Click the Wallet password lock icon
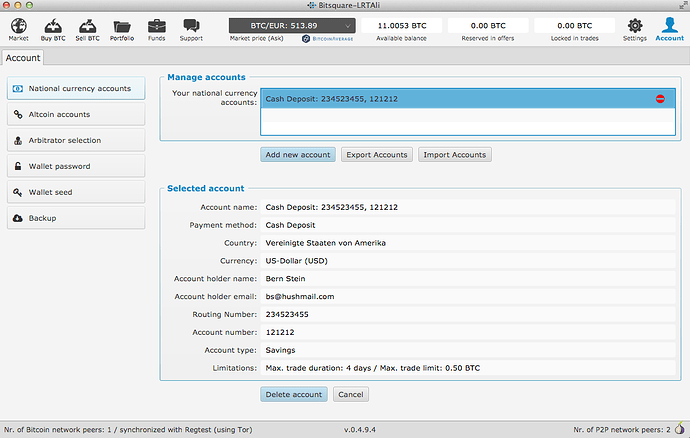Viewport: 690px width, 438px height. [x=18, y=166]
